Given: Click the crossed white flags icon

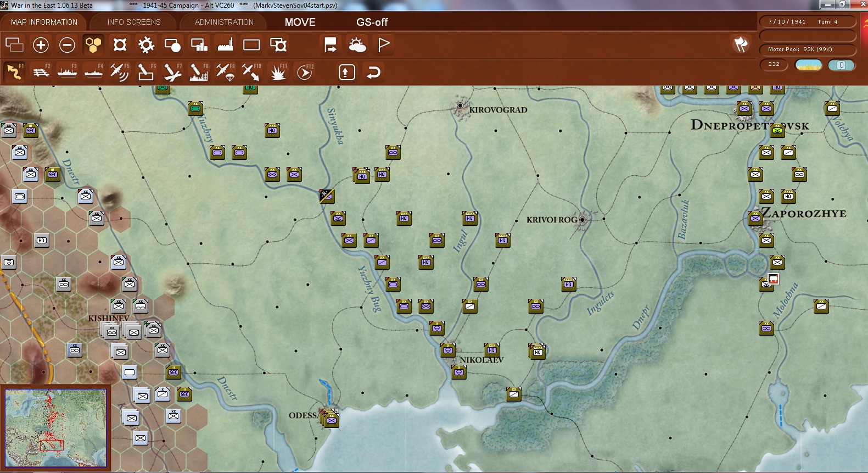Looking at the screenshot, I should (741, 44).
